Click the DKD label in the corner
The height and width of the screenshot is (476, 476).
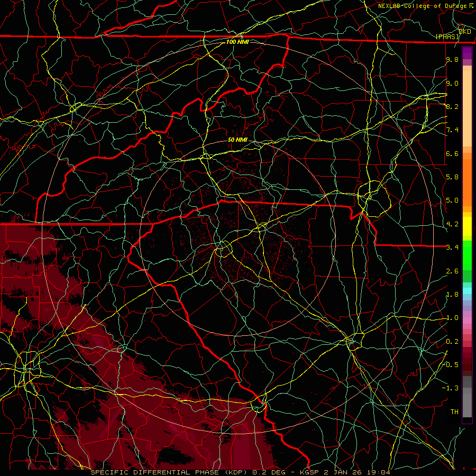[x=464, y=32]
